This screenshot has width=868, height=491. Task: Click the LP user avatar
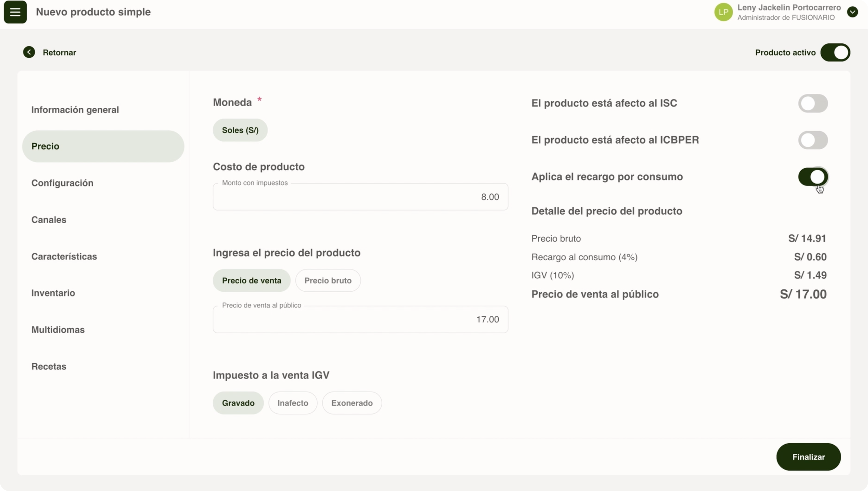[x=723, y=12]
